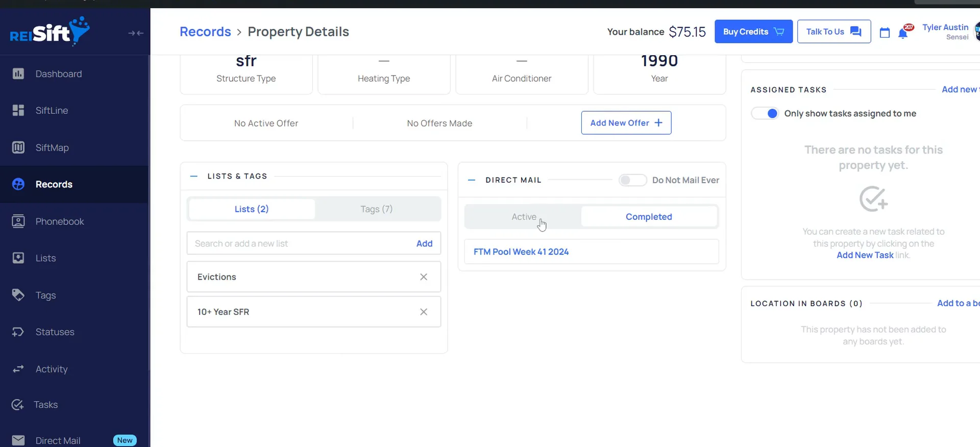980x447 pixels.
Task: Click Add next to list search
Action: tap(424, 243)
